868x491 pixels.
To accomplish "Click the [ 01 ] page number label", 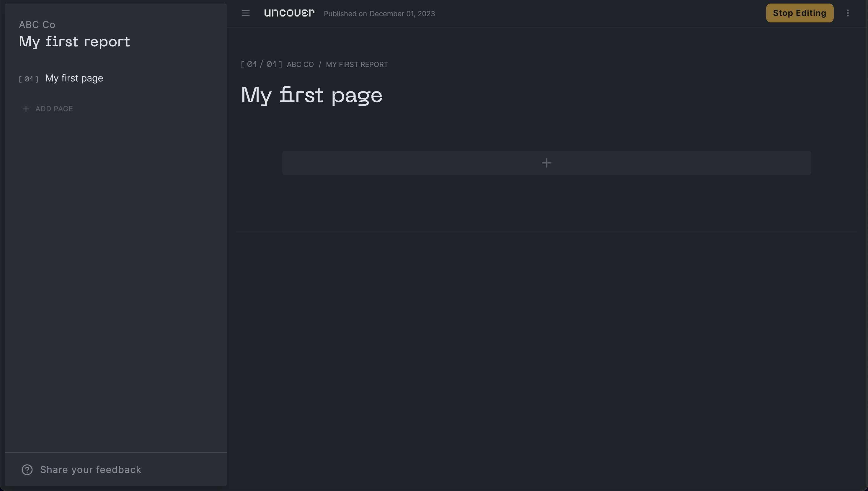I will 29,79.
